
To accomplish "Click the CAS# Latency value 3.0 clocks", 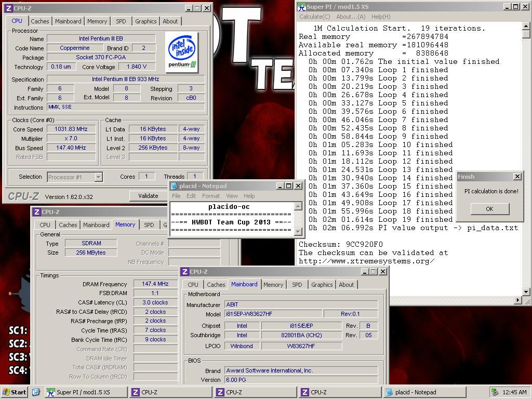I will tap(155, 302).
